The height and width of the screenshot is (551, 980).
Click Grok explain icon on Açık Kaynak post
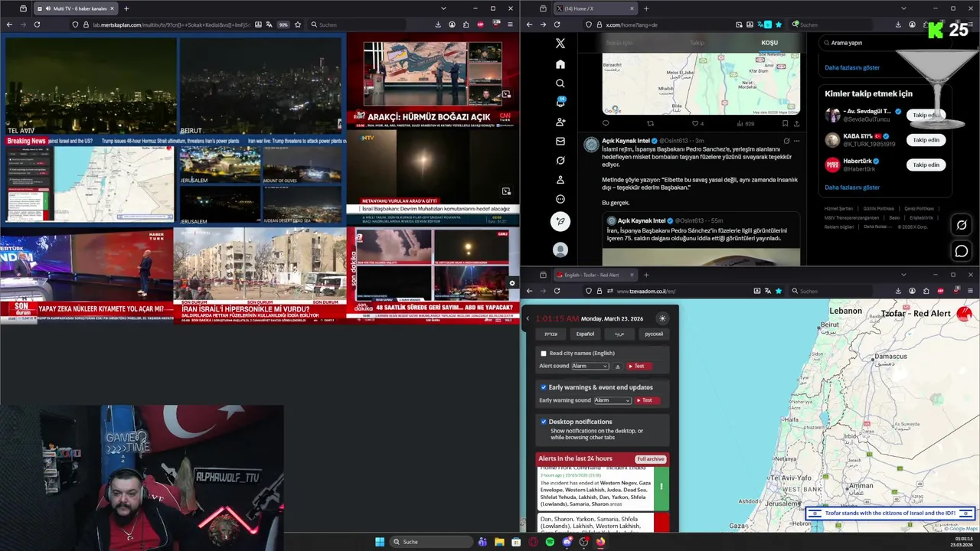786,141
